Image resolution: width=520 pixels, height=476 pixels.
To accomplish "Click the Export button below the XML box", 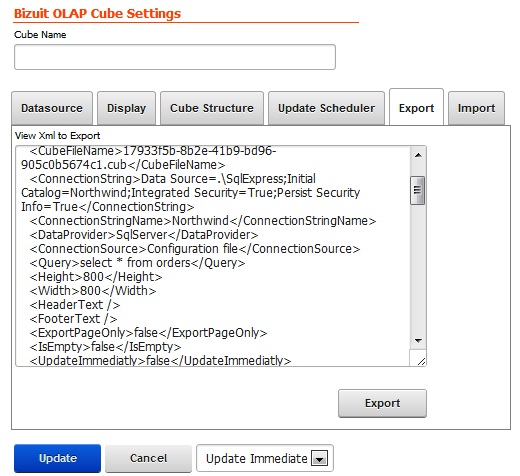I will tap(382, 403).
